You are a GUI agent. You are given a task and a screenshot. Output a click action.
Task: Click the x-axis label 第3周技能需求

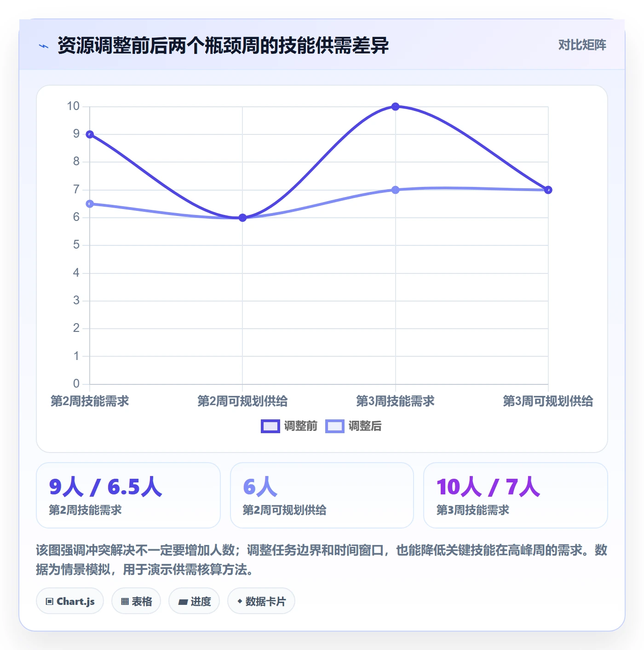[395, 401]
